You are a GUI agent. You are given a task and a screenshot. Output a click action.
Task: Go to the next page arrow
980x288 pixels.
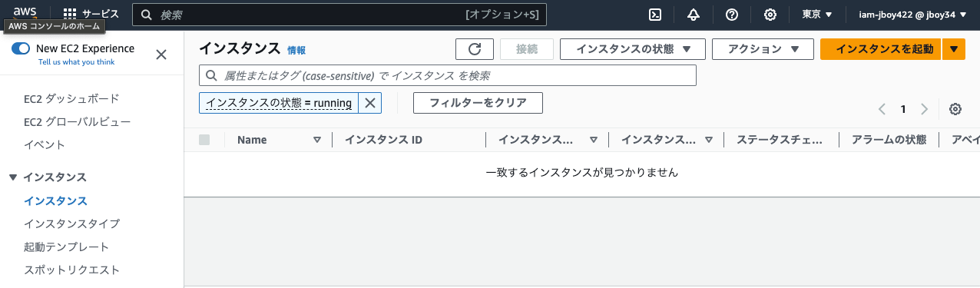(x=924, y=109)
